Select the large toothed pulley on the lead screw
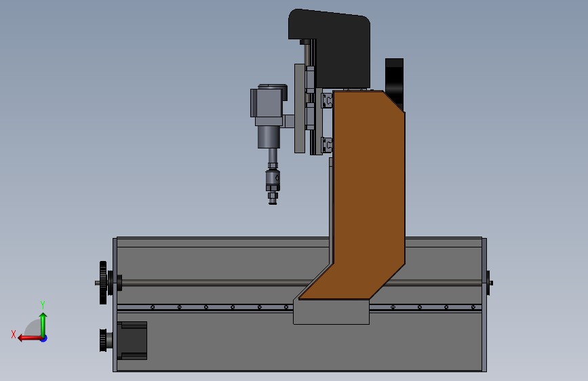 pyautogui.click(x=103, y=283)
